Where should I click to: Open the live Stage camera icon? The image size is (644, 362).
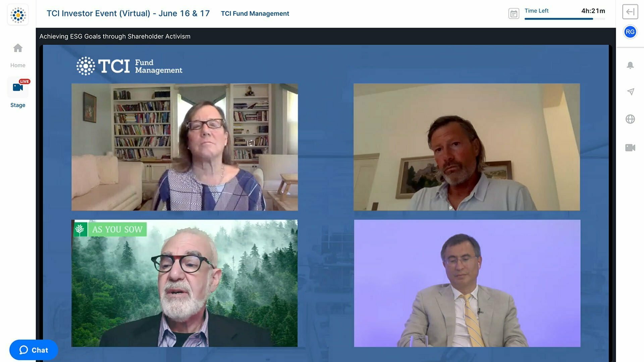(x=18, y=87)
